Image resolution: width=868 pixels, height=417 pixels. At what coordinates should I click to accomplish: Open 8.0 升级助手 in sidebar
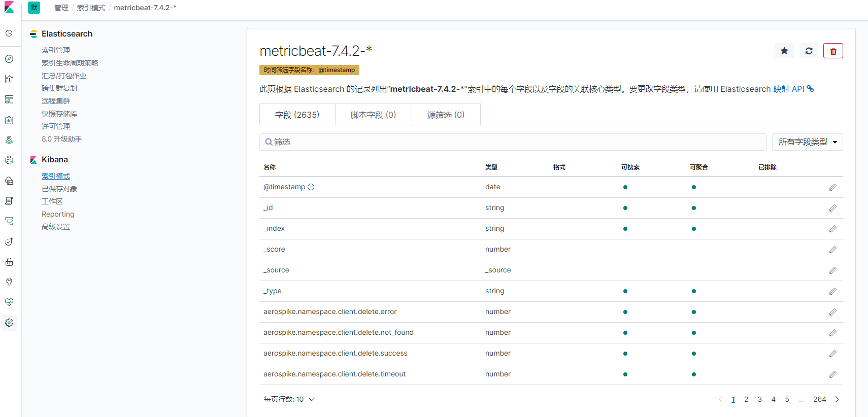[62, 139]
